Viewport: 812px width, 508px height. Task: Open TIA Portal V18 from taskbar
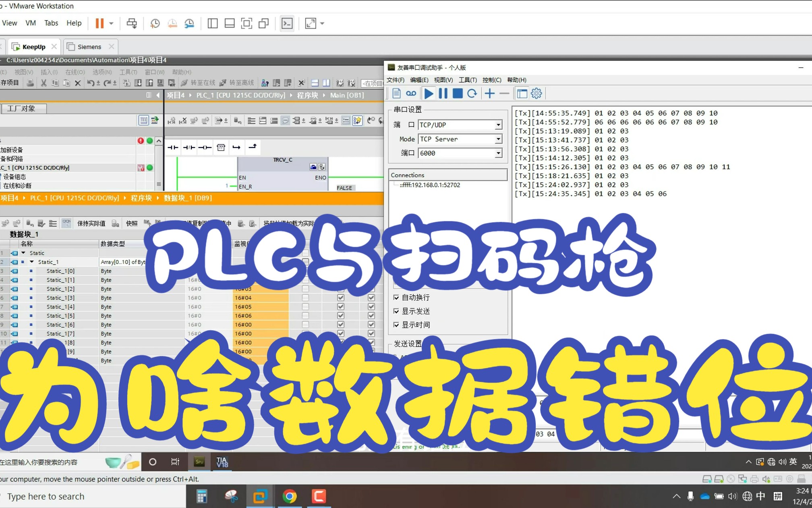(222, 462)
